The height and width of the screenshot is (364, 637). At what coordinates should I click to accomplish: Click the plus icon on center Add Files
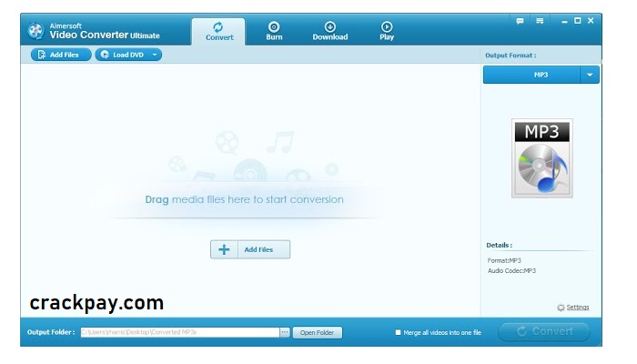[224, 249]
